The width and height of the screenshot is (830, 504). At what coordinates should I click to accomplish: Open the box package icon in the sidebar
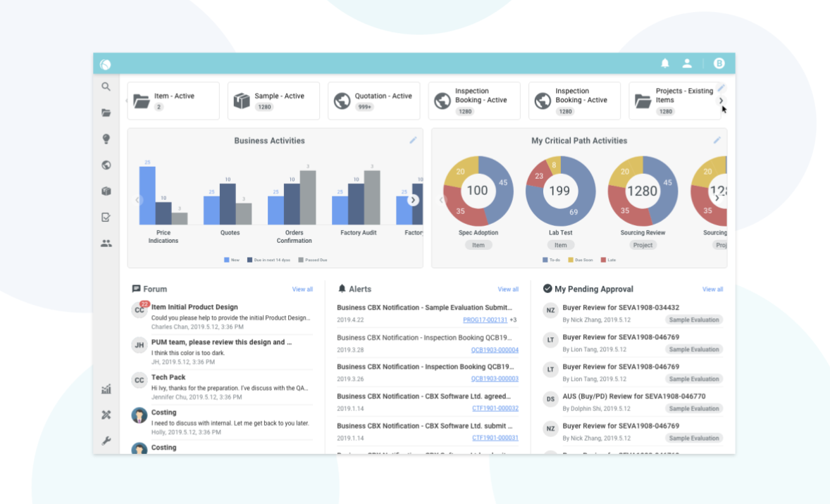click(106, 191)
